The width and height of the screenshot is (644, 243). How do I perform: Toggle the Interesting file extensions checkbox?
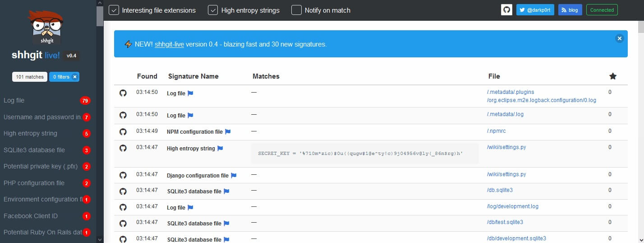(114, 10)
